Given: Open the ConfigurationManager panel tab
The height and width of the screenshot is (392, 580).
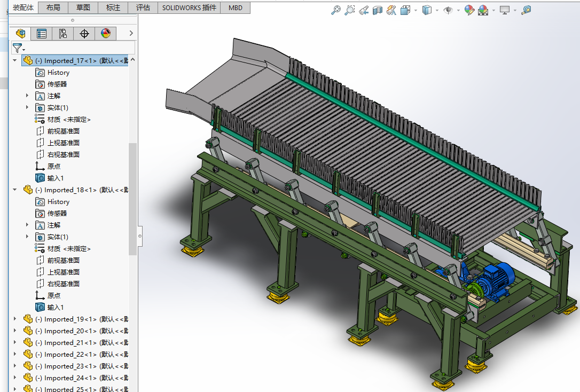Looking at the screenshot, I should point(63,34).
